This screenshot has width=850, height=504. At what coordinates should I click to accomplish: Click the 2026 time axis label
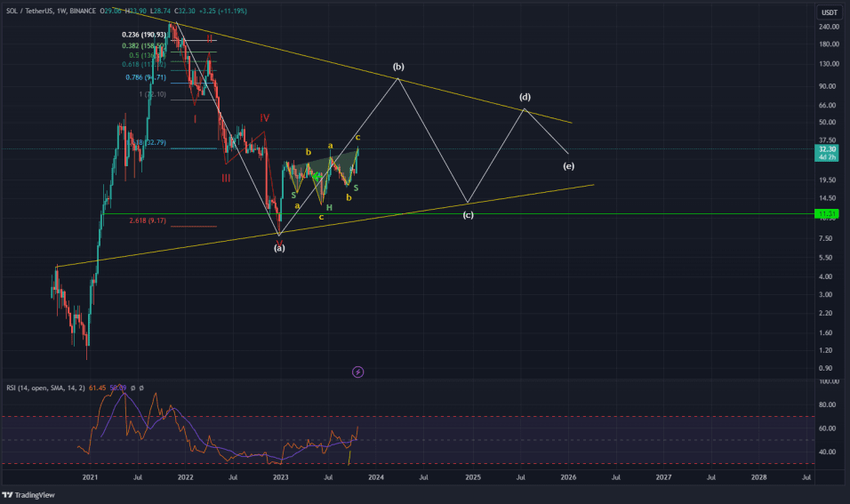(568, 477)
